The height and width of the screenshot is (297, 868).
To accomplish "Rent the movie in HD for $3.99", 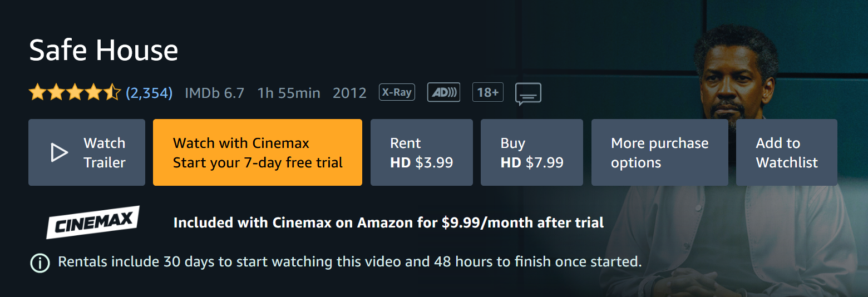I will [421, 152].
